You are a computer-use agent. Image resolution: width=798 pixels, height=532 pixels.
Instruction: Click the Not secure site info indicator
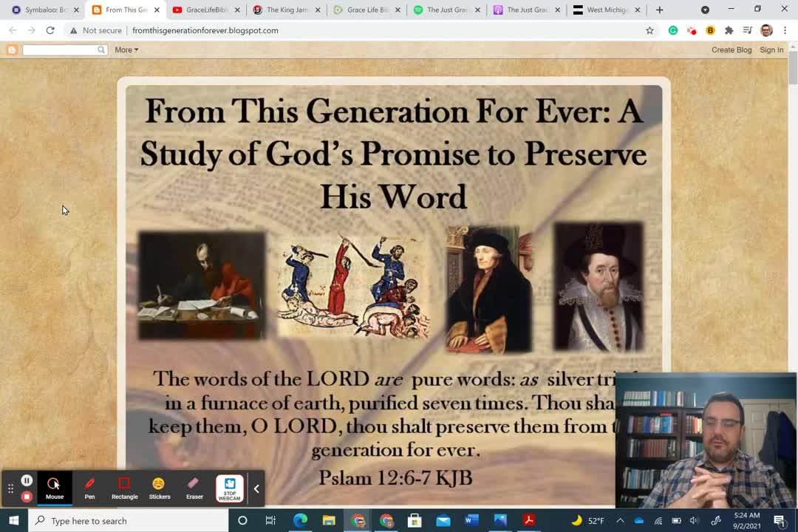tap(95, 30)
